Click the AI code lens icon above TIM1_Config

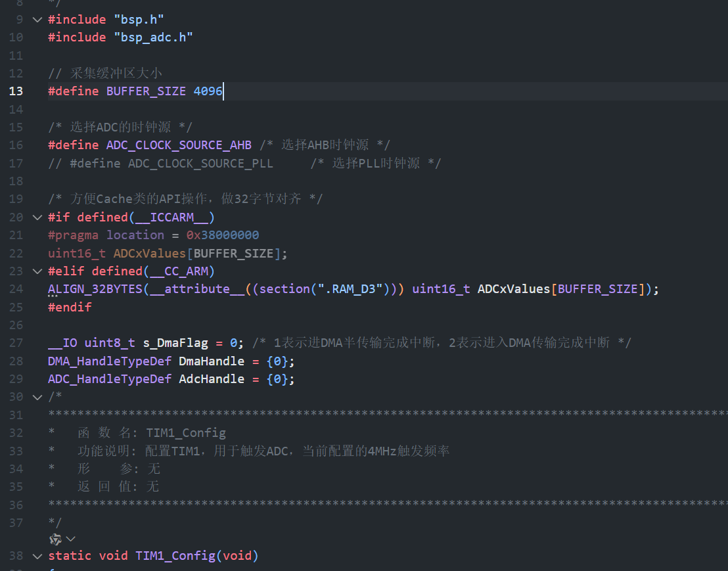point(55,539)
